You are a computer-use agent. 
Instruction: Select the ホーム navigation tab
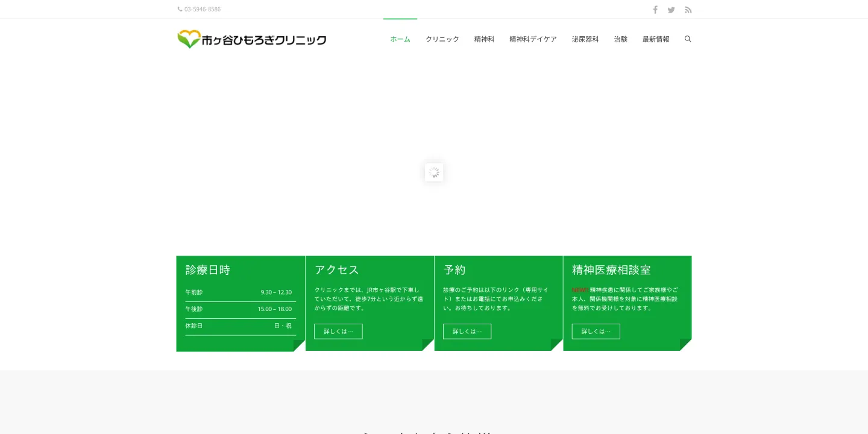(400, 39)
